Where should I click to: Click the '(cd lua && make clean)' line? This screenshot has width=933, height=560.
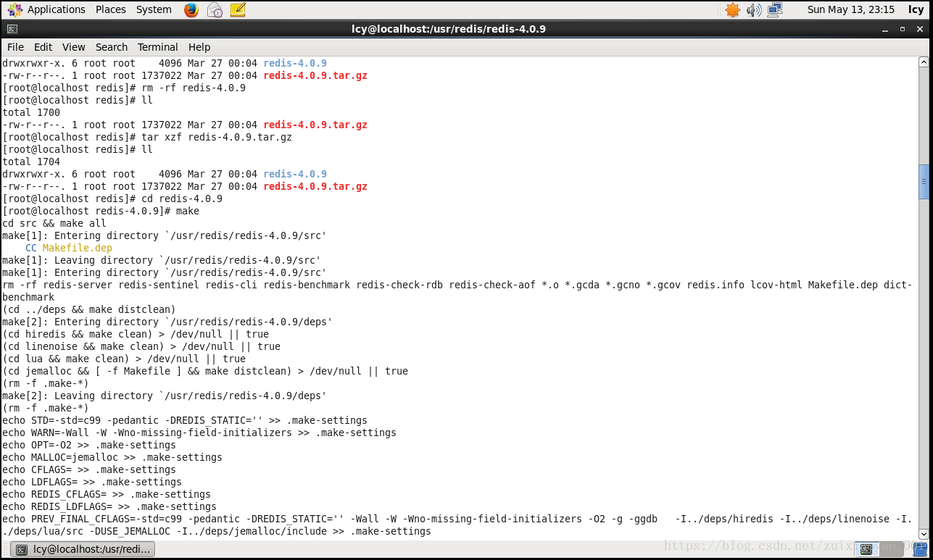[124, 359]
